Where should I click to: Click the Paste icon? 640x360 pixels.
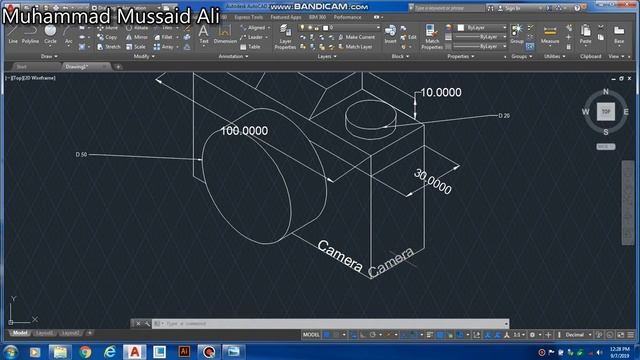point(585,34)
